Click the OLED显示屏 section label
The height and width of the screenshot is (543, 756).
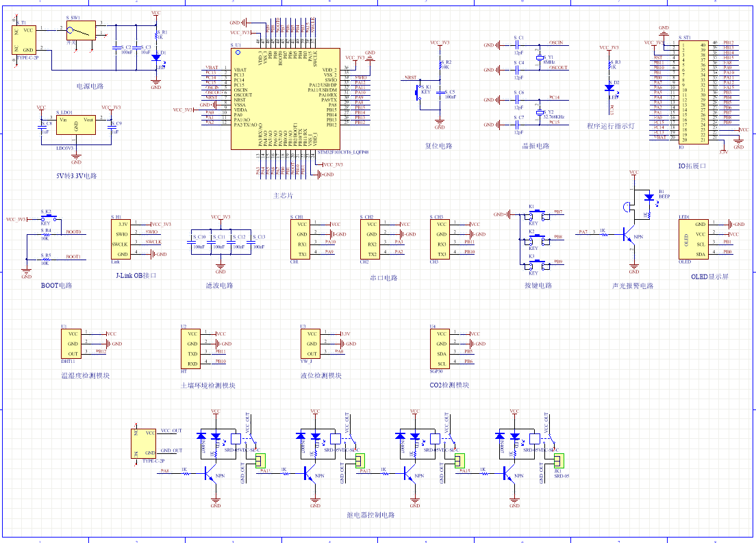(709, 277)
